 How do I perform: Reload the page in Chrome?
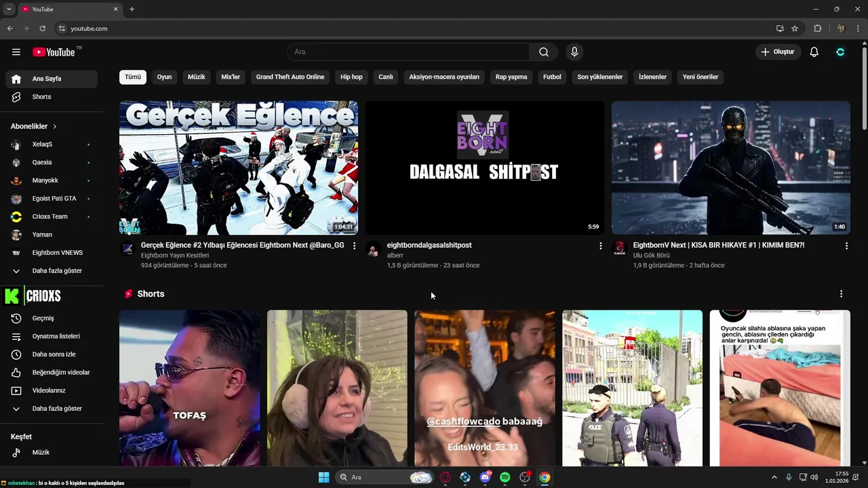[x=42, y=28]
